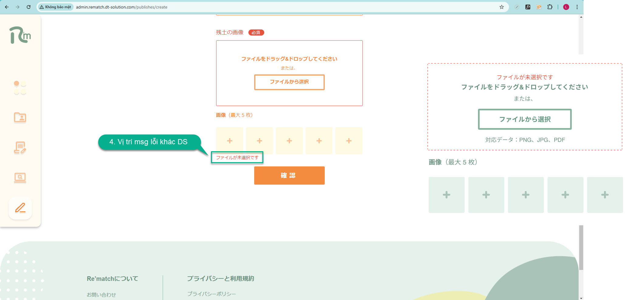Open the dashboard icon with four dots
The image size is (644, 300).
[20, 87]
